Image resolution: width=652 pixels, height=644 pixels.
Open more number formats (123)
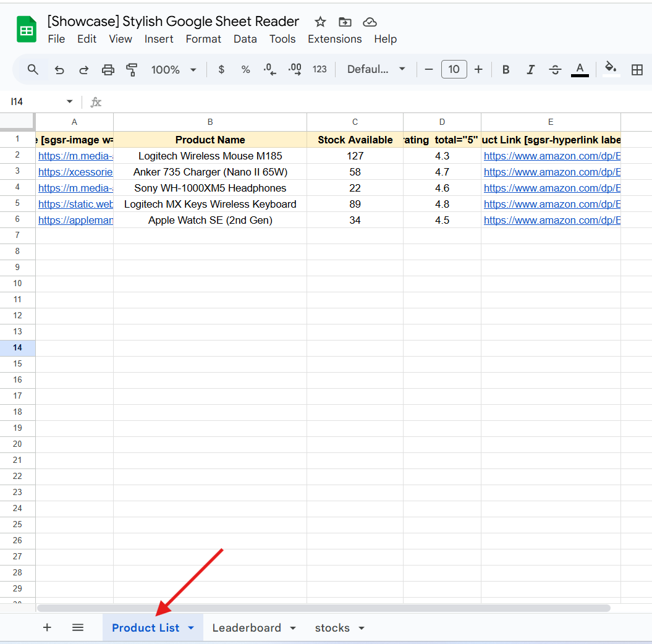click(320, 69)
